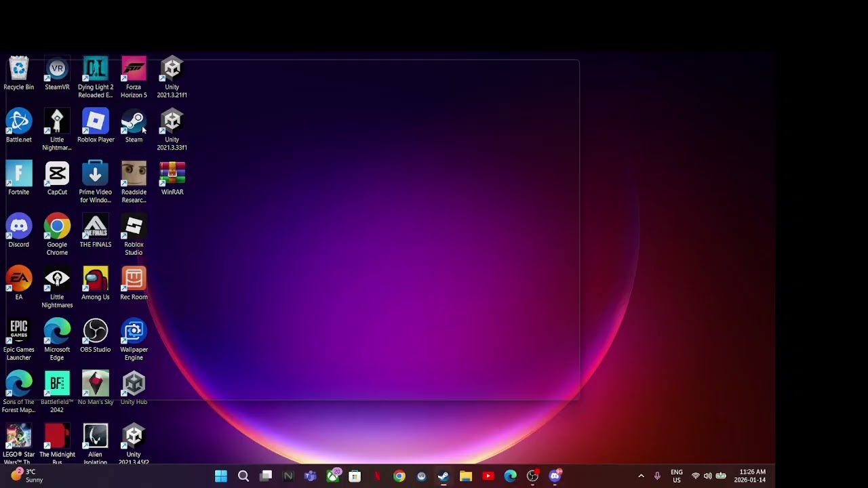868x488 pixels.
Task: Select the Battle.net desktop shortcut
Action: (x=19, y=126)
